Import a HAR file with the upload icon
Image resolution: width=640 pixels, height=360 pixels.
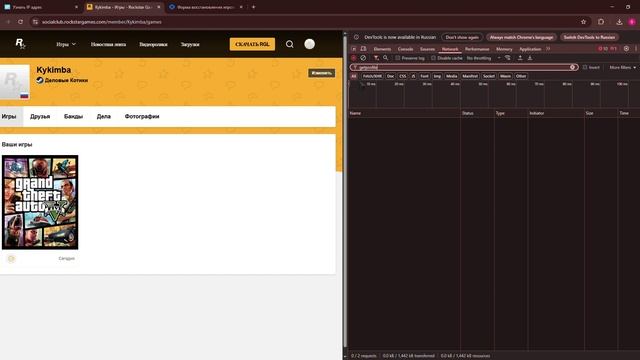520,58
